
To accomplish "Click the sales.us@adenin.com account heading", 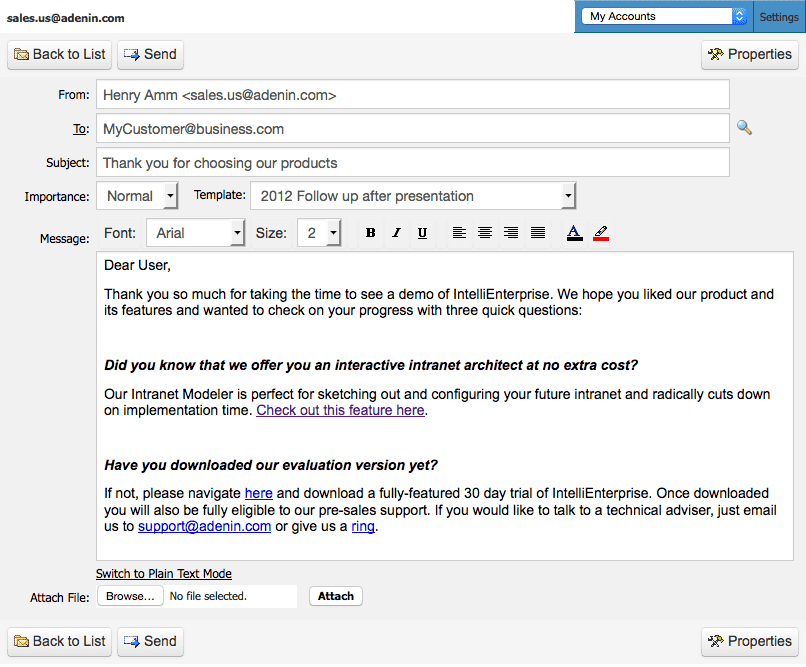I will [65, 18].
